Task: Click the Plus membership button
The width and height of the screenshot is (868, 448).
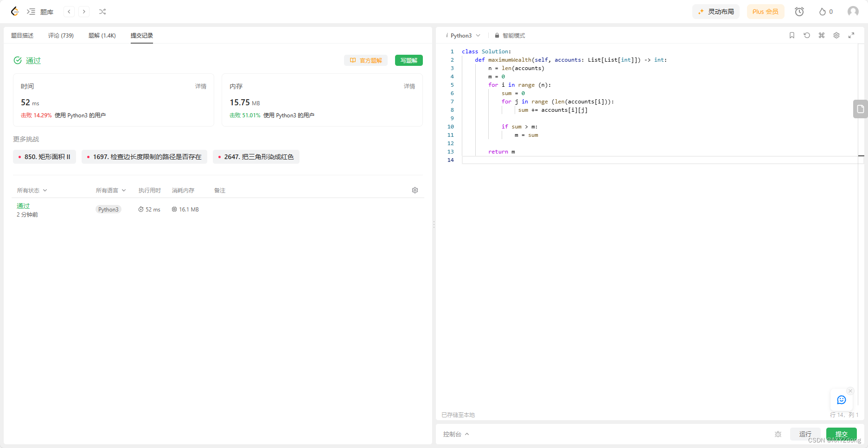Action: (766, 12)
